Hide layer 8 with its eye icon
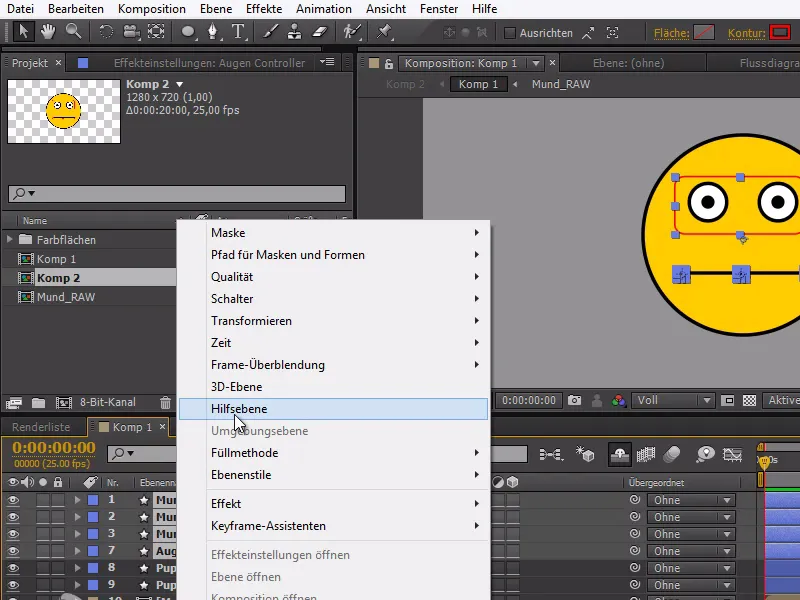 [x=13, y=568]
